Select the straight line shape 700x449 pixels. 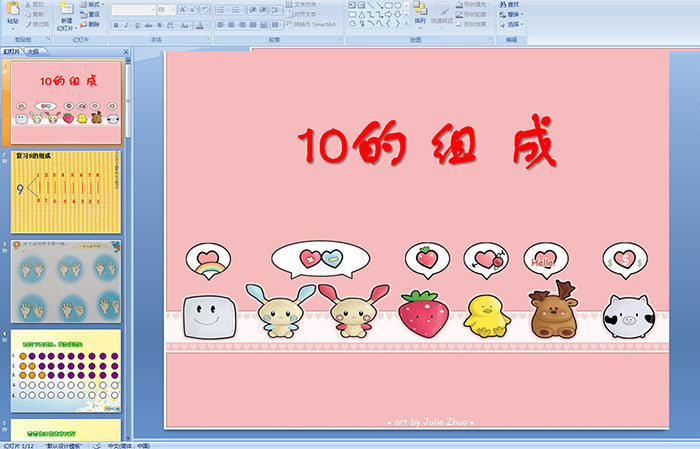coord(370,5)
